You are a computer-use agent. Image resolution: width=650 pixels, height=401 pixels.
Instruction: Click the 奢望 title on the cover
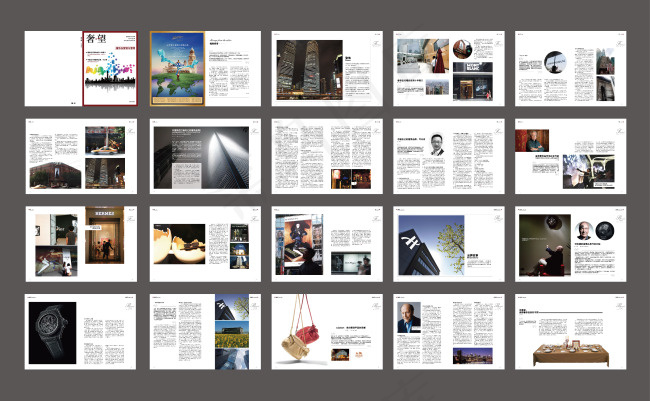96,39
